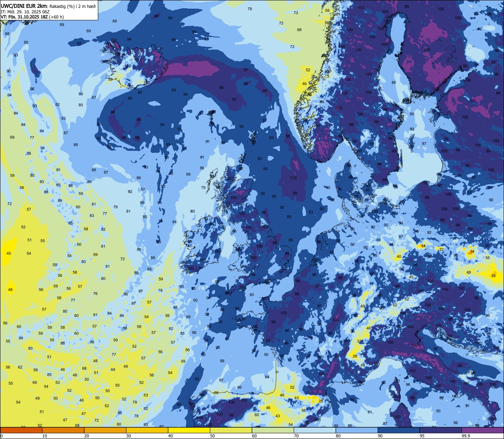Click the humidity value "40" on the map
This screenshot has height=439, width=504.
[x=399, y=257]
